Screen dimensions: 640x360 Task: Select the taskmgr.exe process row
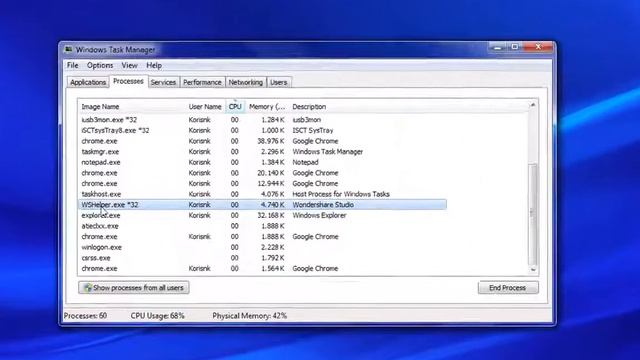(262, 151)
